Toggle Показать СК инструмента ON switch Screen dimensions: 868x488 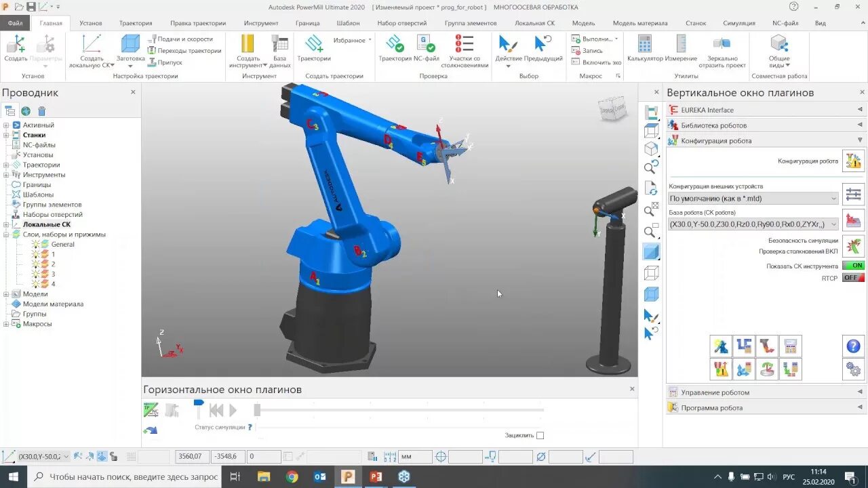tap(853, 266)
